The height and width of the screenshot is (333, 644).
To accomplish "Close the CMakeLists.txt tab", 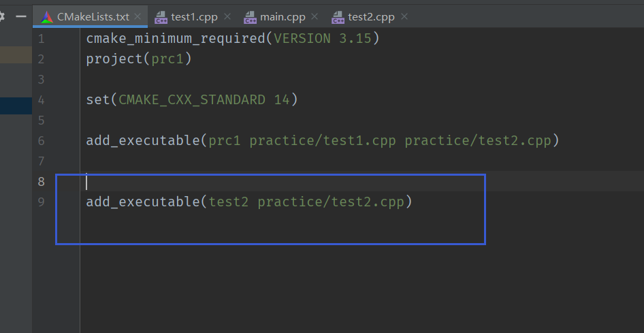I will point(138,17).
